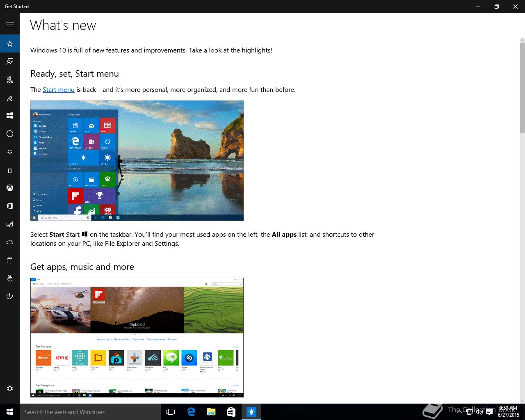Open the volume control tray icon
The height and width of the screenshot is (420, 525).
[479, 412]
